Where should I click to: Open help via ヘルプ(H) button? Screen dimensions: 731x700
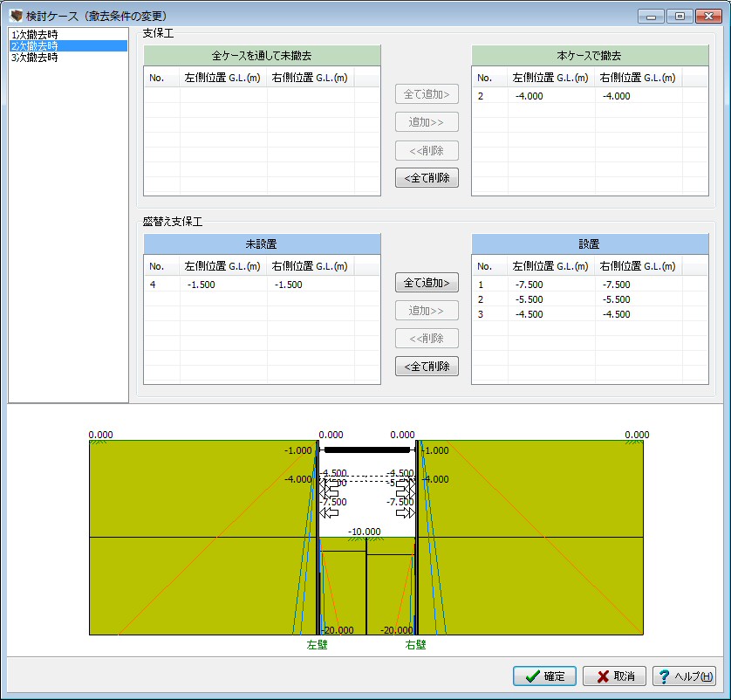[x=685, y=676]
